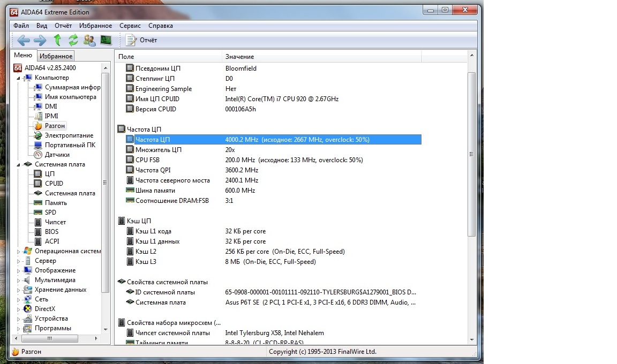The width and height of the screenshot is (617, 364).
Task: Expand the Хранение данных tree node
Action: 18,290
